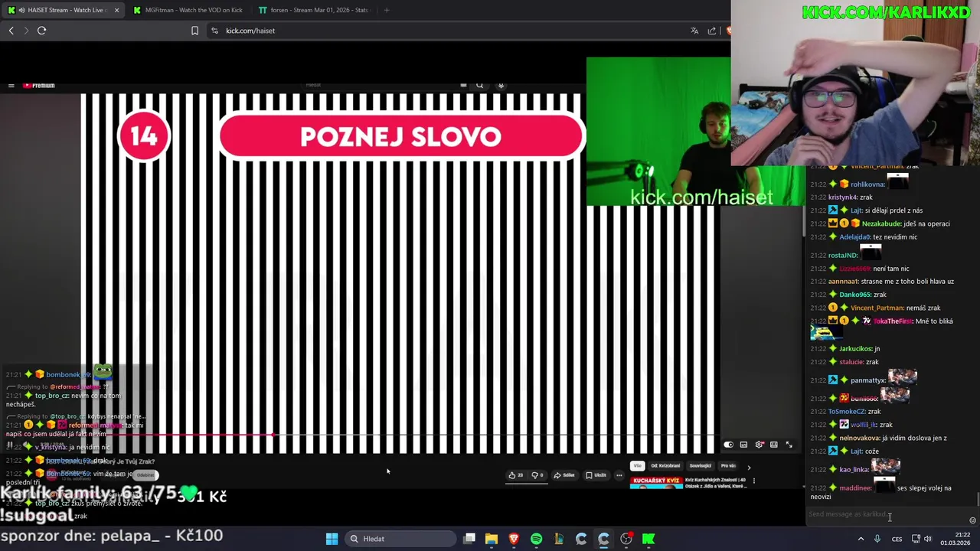Viewport: 980px width, 551px height.
Task: Click the YouTube search magnifier button
Action: pos(479,85)
